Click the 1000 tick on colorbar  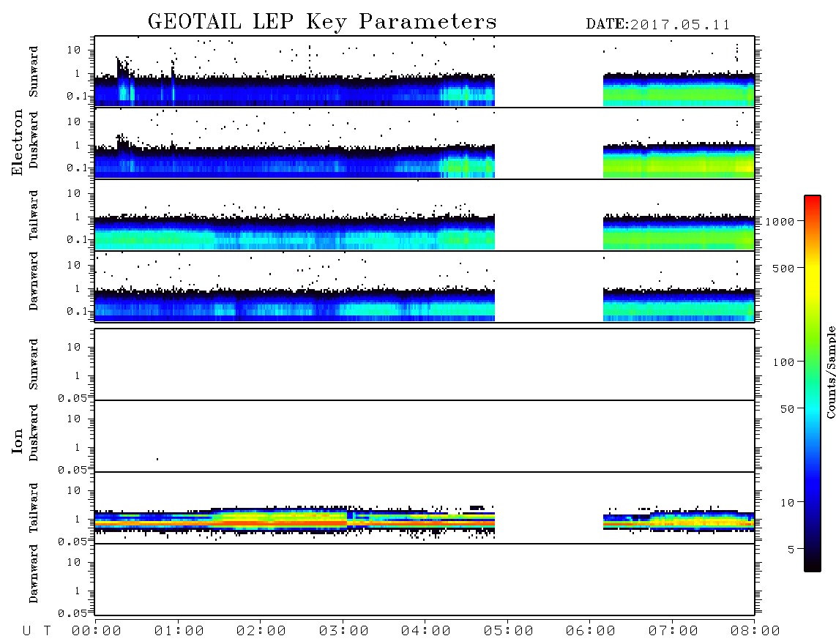pyautogui.click(x=780, y=222)
